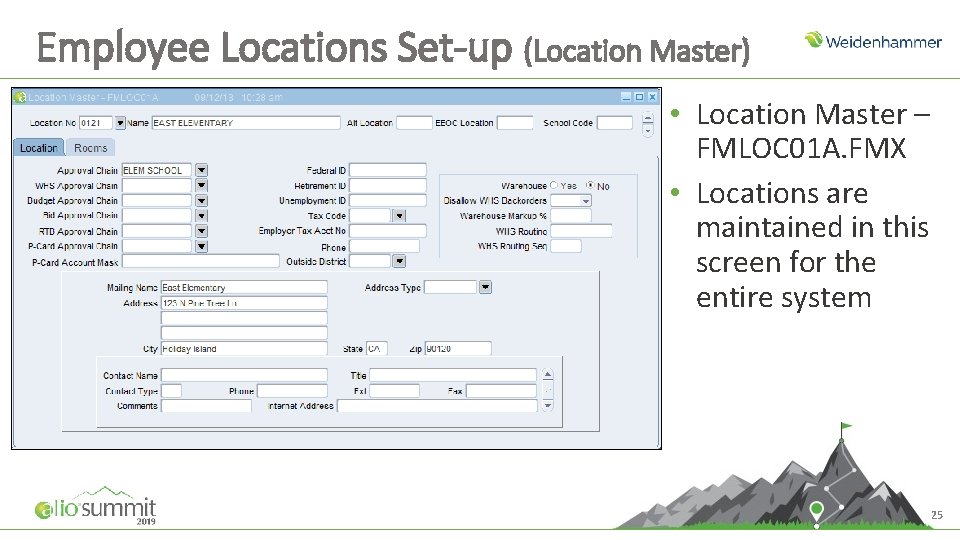
Task: Expand P-Card Approval Chain dropdown
Action: pyautogui.click(x=201, y=246)
